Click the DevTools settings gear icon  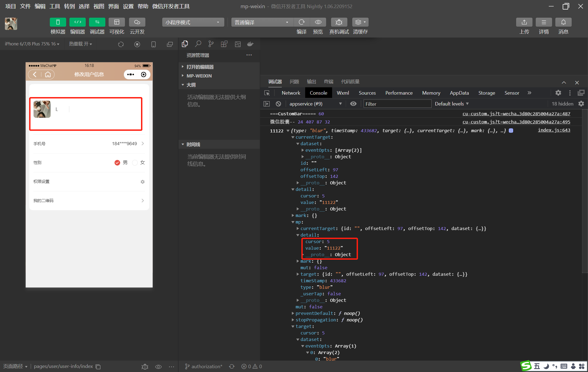coord(558,93)
